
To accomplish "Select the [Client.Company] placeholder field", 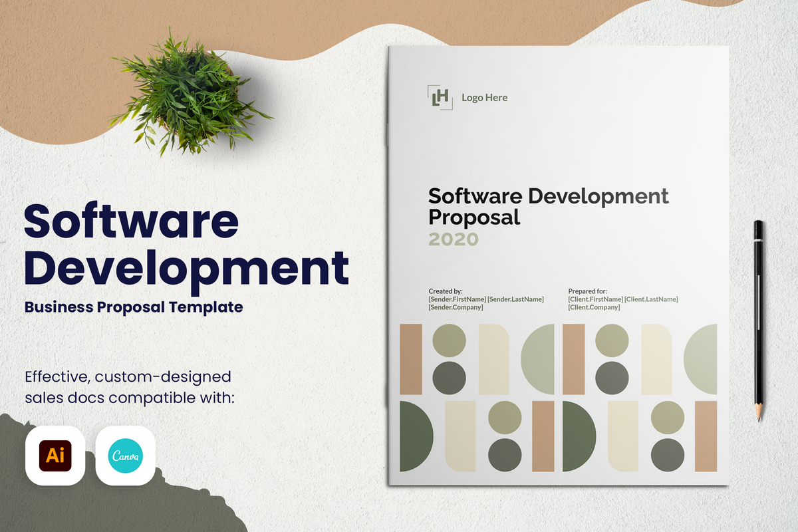I will pos(594,307).
